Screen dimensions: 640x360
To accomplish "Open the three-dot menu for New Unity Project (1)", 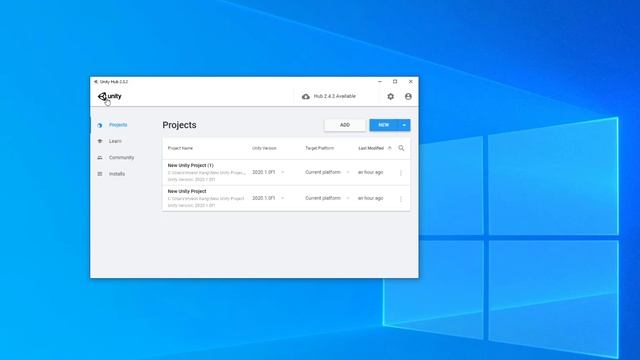I will (401, 173).
